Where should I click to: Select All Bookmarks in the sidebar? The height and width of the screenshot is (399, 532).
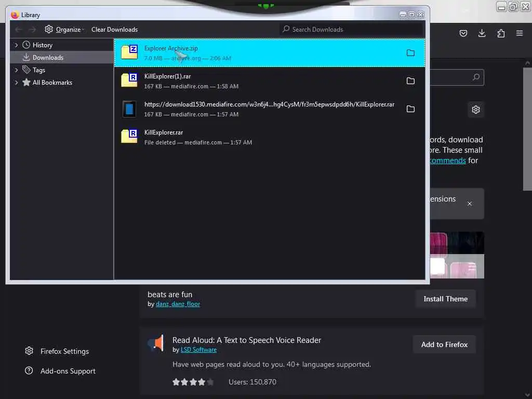pos(52,83)
